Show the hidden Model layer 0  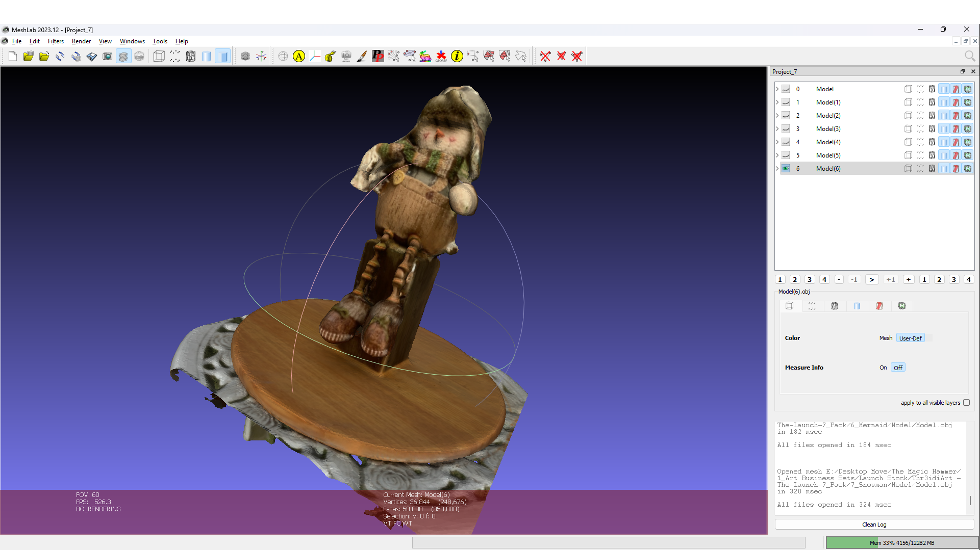[x=786, y=89]
